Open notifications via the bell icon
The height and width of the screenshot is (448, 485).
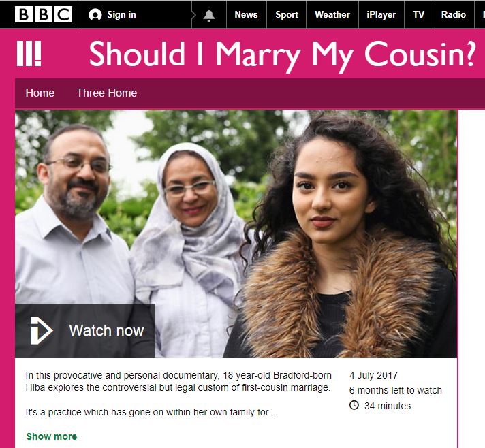pos(209,15)
